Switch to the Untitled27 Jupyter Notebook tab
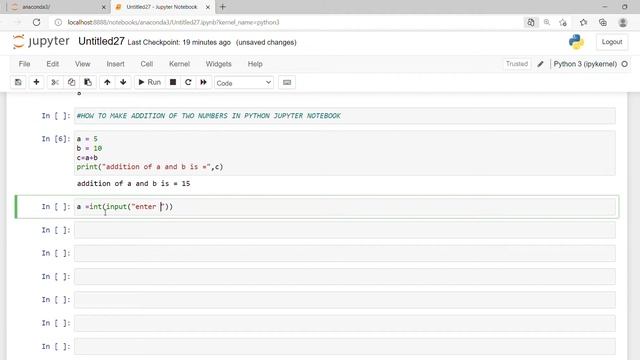Viewport: 640px width, 360px height. coord(162,7)
